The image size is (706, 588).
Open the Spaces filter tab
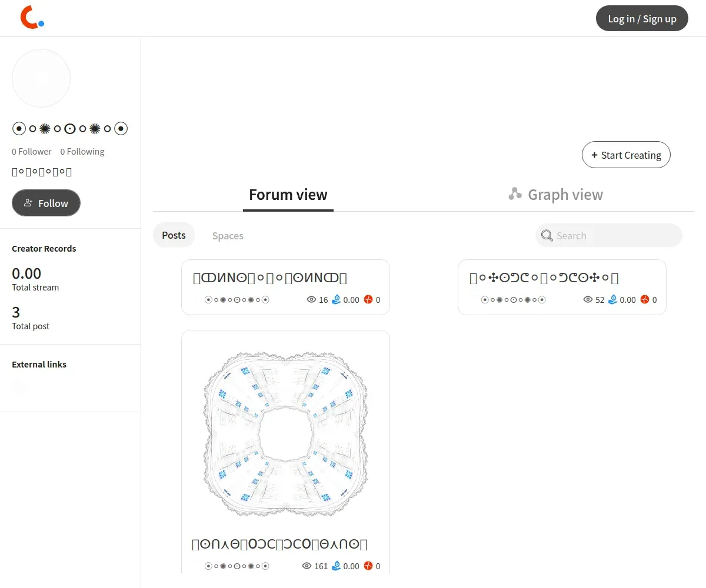pyautogui.click(x=228, y=236)
